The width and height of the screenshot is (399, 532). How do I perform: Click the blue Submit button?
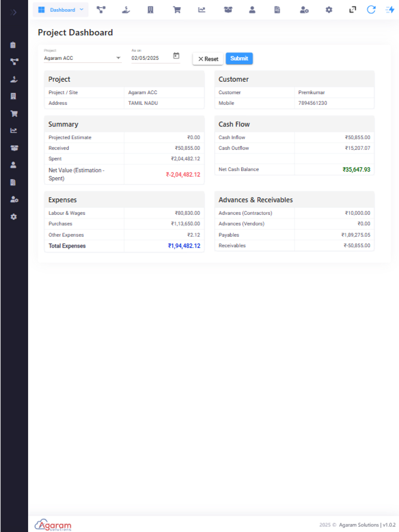tap(239, 58)
